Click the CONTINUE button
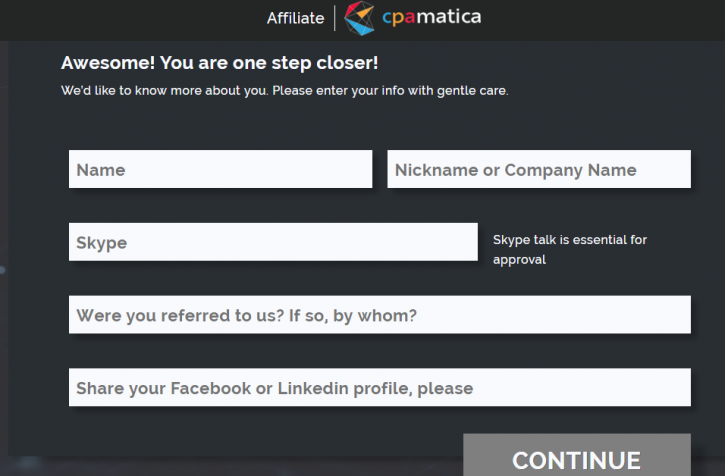Screen dimensions: 725x476 tap(577, 455)
